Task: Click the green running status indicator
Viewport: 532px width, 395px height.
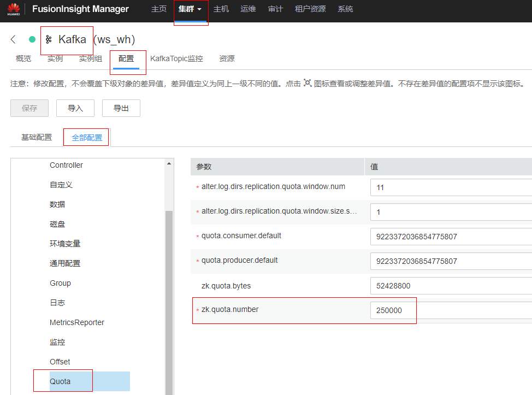Action: pos(32,39)
